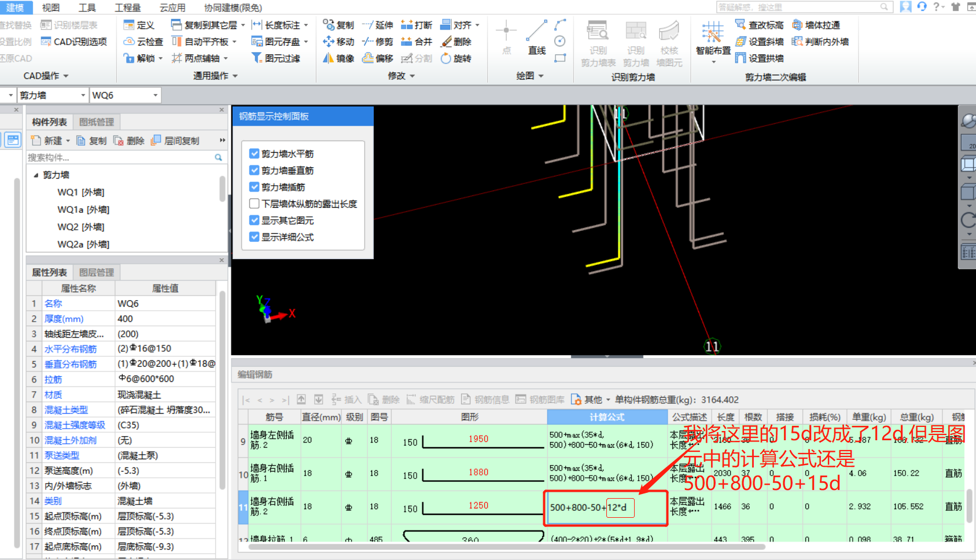Click 层间复制 button
This screenshot has height=560, width=976.
175,141
